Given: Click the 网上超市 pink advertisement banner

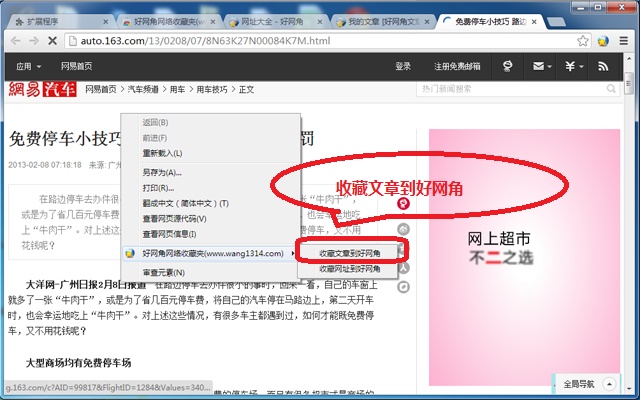Looking at the screenshot, I should coord(524,257).
